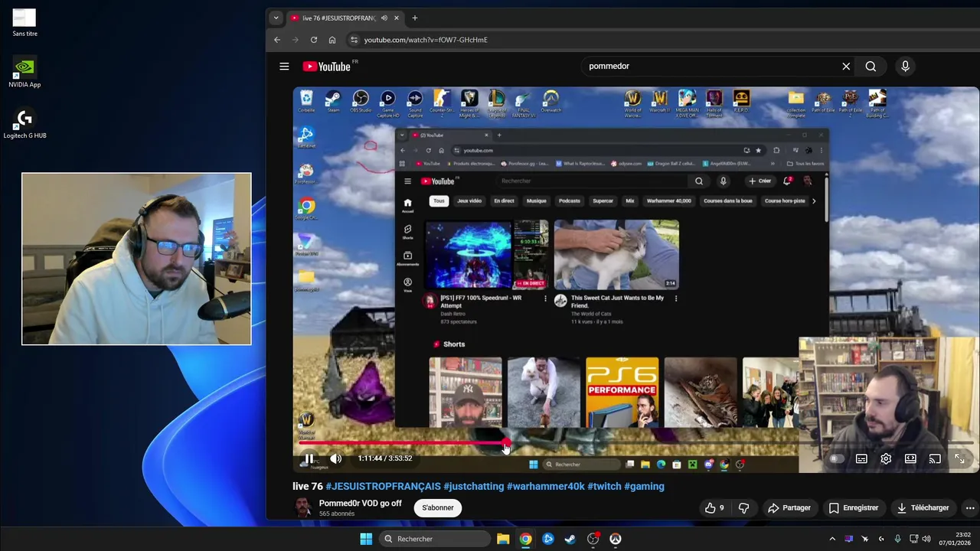980x551 pixels.
Task: Click the browser address bar URL
Action: pos(426,40)
